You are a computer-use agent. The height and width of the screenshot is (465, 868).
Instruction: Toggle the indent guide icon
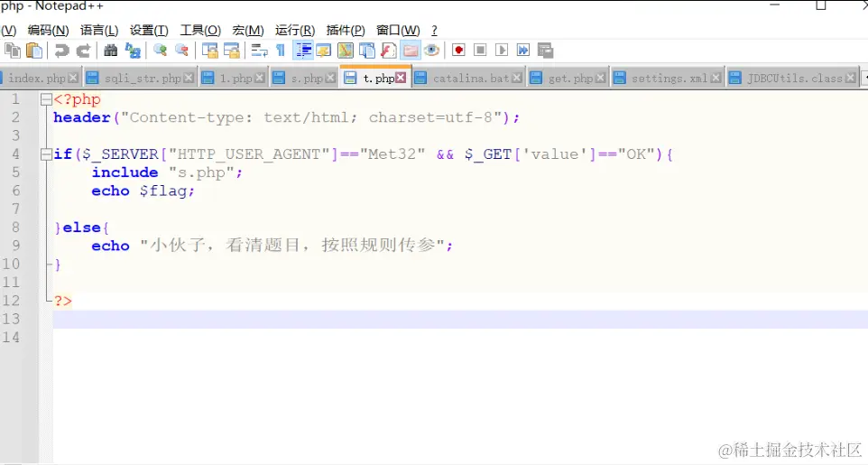click(303, 51)
